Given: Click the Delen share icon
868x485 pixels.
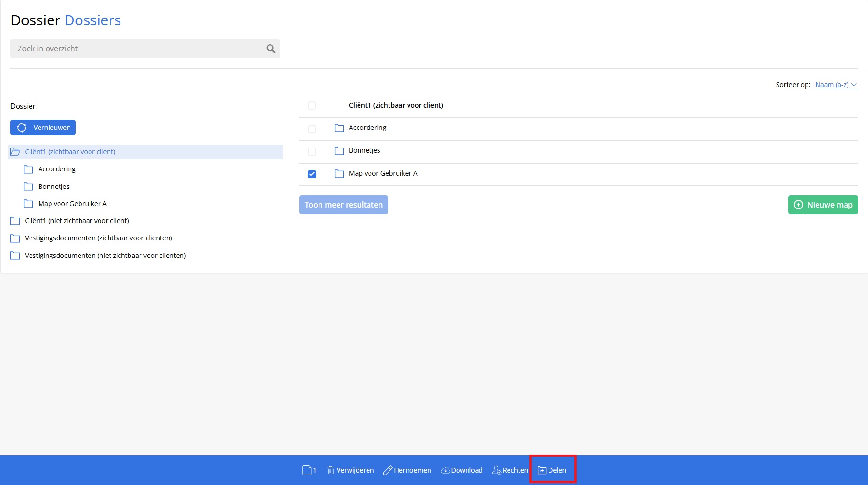Looking at the screenshot, I should tap(542, 470).
